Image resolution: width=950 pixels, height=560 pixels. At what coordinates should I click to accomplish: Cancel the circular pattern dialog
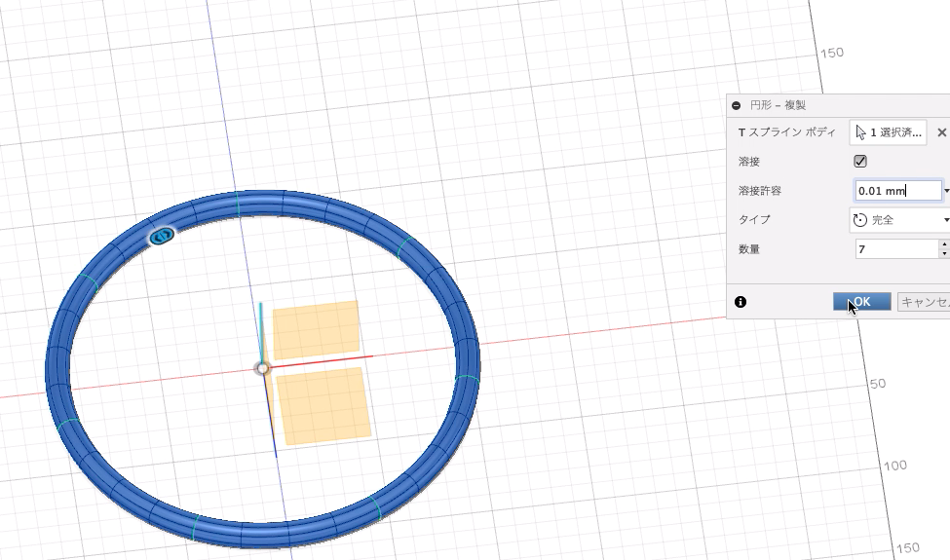[924, 302]
